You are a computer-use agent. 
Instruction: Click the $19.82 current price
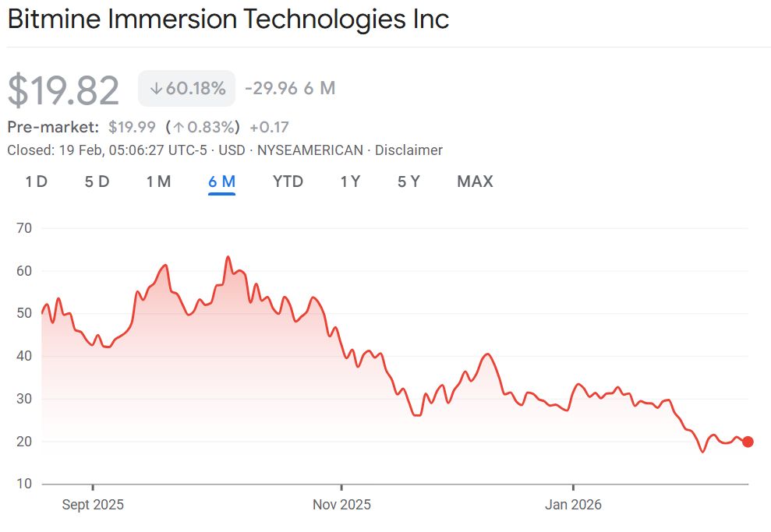click(64, 90)
